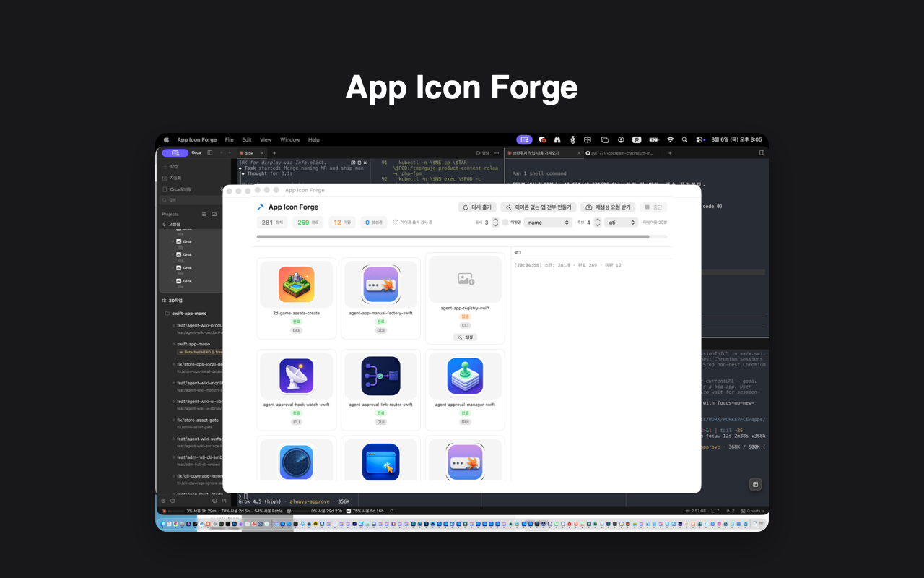Image resolution: width=924 pixels, height=578 pixels.
Task: Select the 0 생성중 filter chip
Action: pos(374,223)
